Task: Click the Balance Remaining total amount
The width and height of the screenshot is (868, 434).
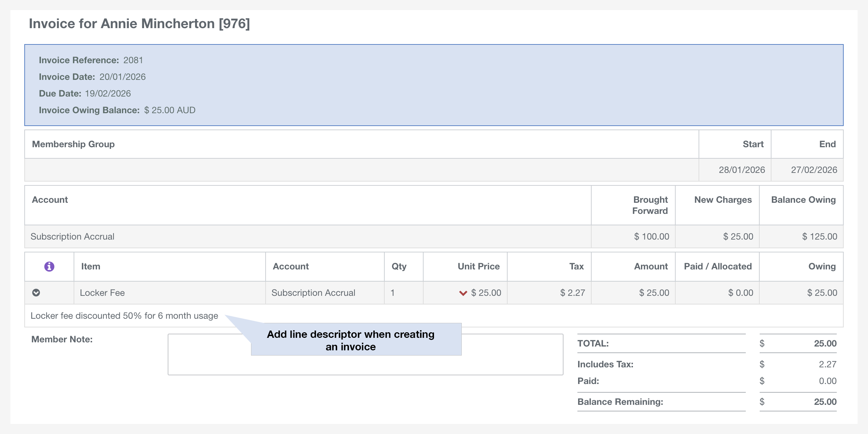Action: [x=825, y=402]
